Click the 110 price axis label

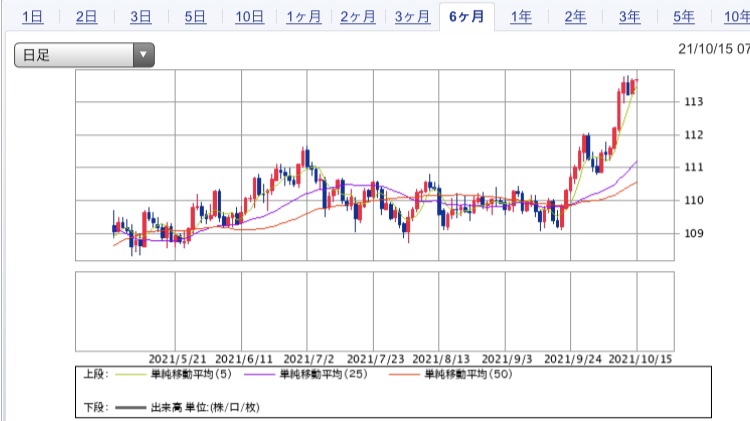coord(694,200)
